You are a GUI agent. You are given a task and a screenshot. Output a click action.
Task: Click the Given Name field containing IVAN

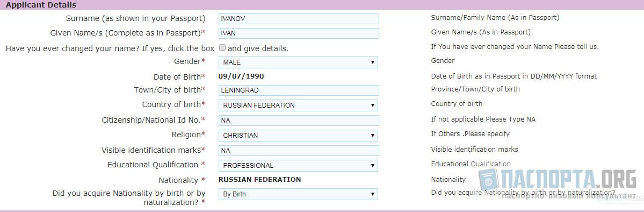[x=299, y=33]
